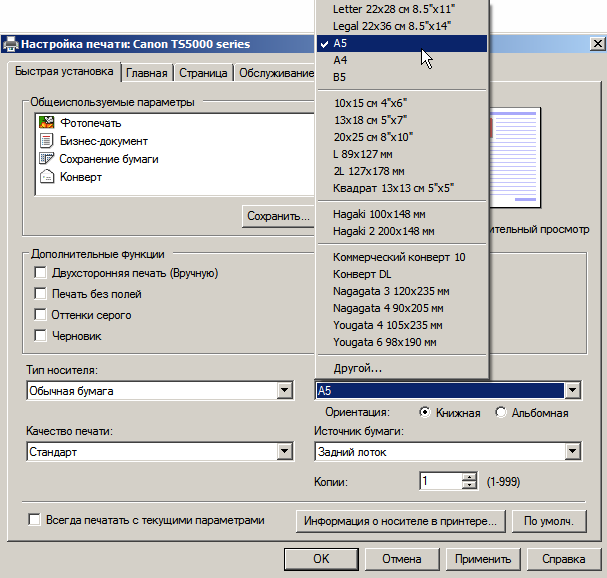Enable Двухсторонняя печать (Вручную) checkbox
This screenshot has height=578, width=607.
pos(40,273)
